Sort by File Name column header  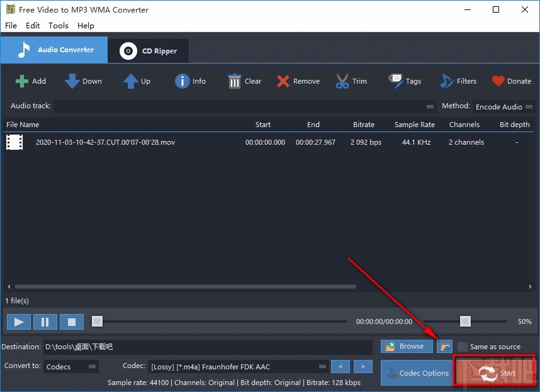tap(23, 125)
